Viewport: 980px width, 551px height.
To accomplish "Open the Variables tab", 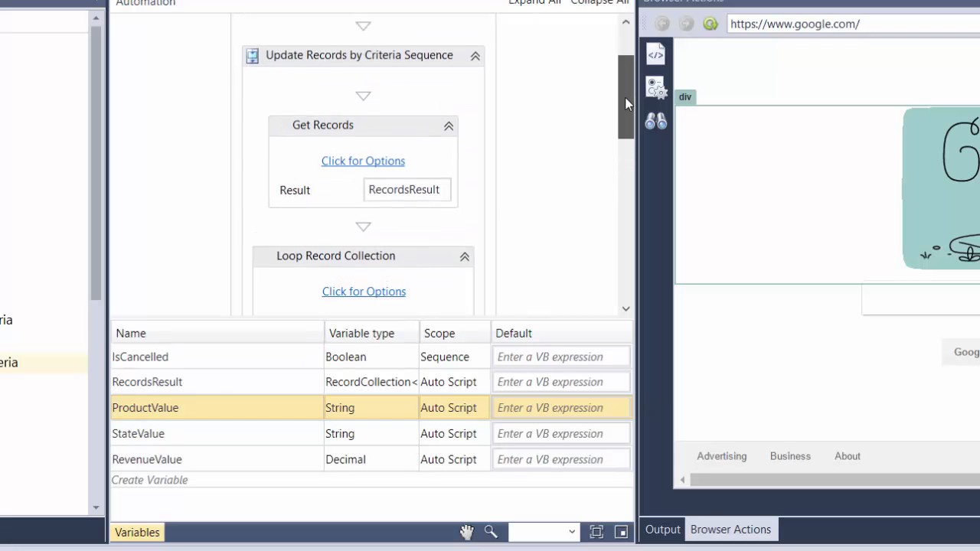I will coord(138,532).
